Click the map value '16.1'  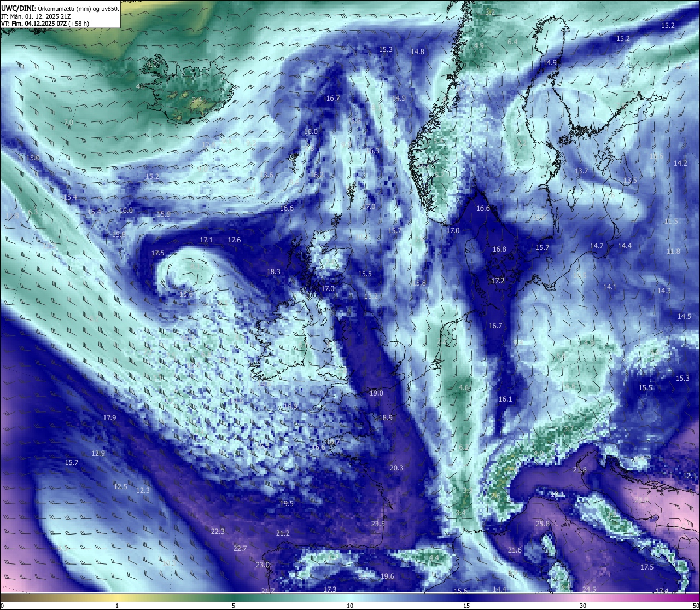(505, 399)
